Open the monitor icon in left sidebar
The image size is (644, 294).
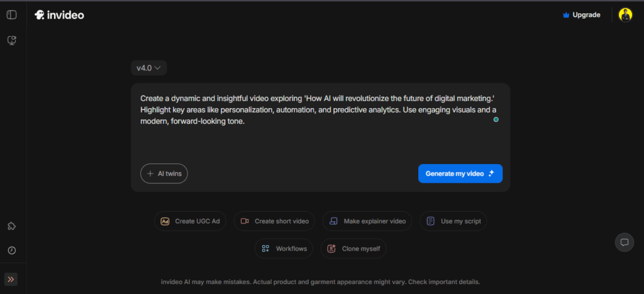coord(11,40)
